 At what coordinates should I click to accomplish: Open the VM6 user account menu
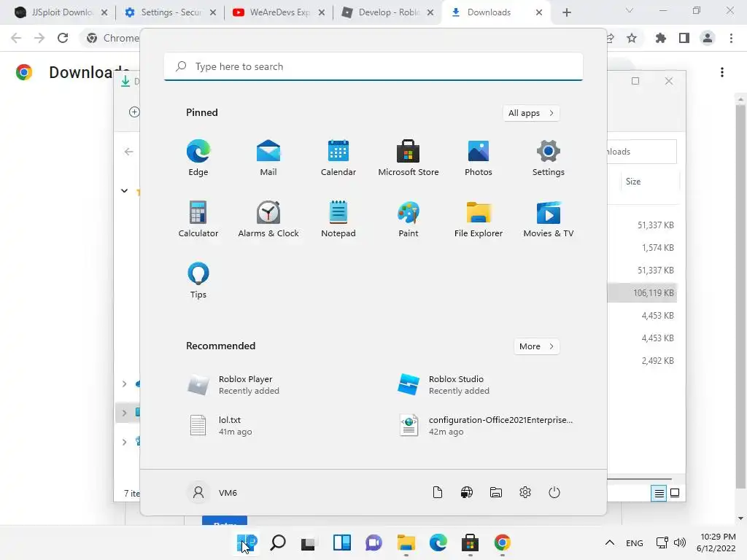pyautogui.click(x=212, y=492)
